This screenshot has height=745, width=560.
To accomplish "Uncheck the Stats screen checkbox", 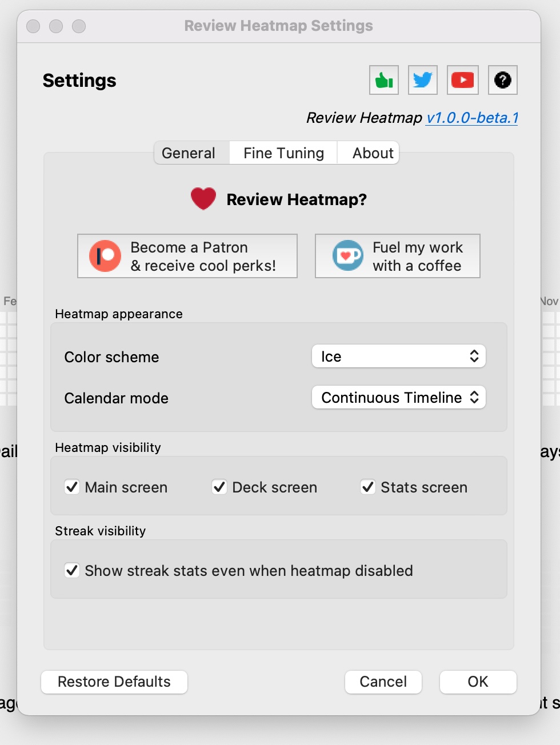I will [x=367, y=487].
